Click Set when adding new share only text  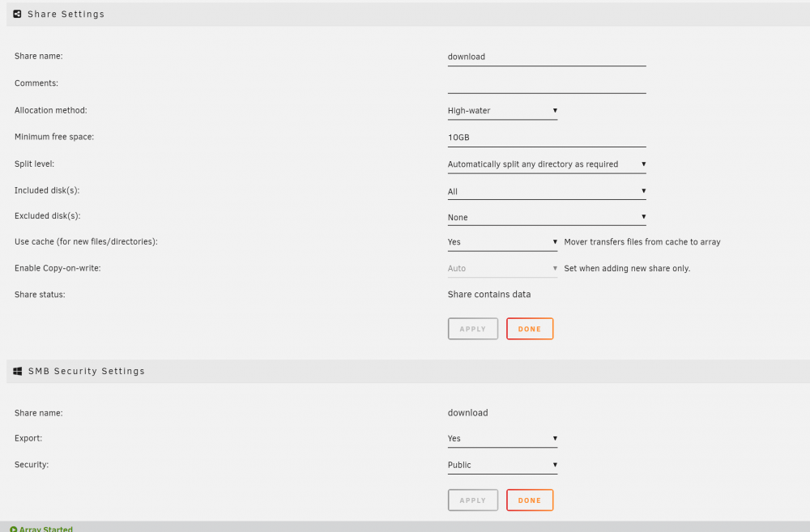(x=627, y=268)
